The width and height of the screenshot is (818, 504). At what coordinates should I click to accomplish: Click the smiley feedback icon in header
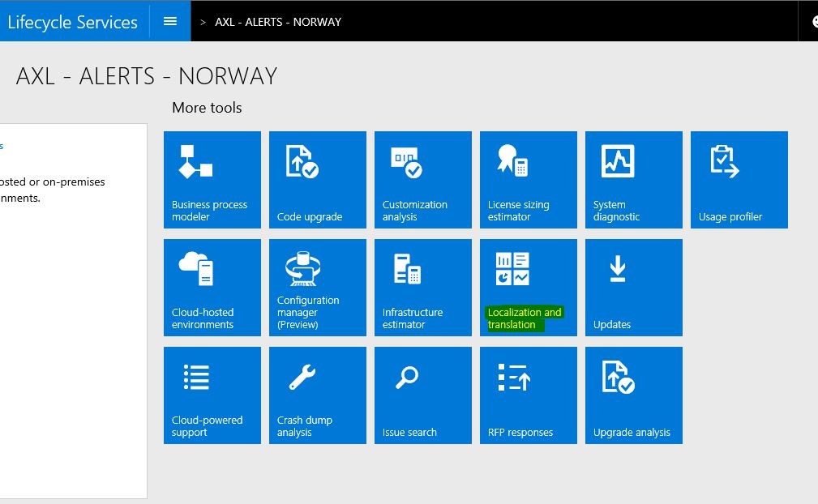pos(813,22)
